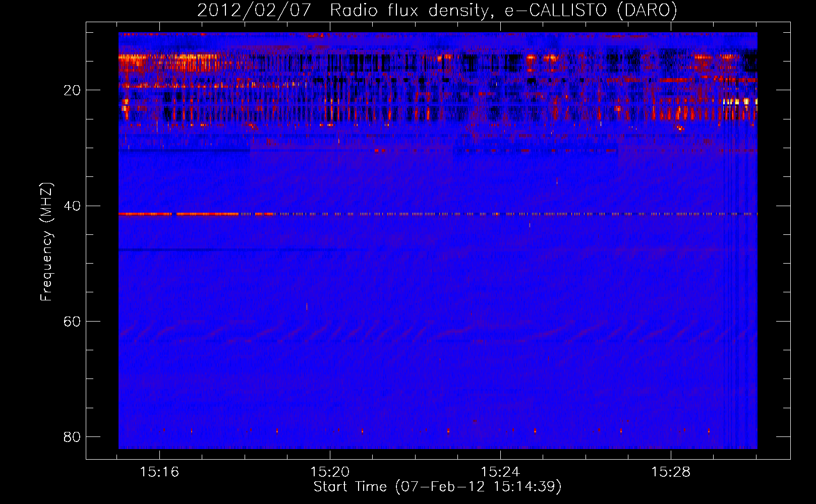The height and width of the screenshot is (504, 816).
Task: Click the 15:16 time tick label
Action: (x=159, y=472)
